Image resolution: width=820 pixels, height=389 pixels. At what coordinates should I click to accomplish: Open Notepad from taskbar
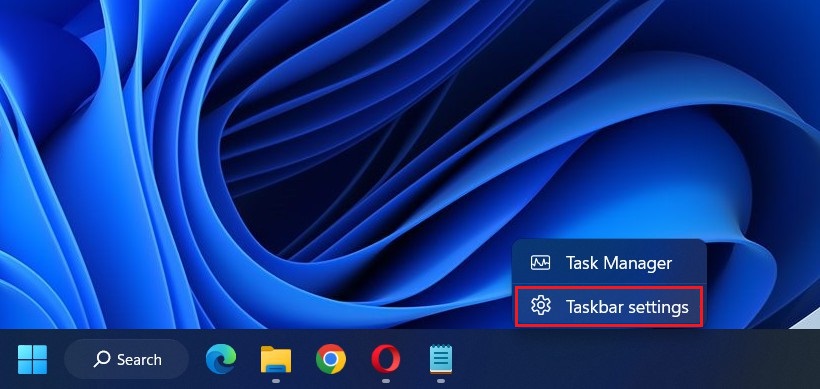(x=441, y=360)
